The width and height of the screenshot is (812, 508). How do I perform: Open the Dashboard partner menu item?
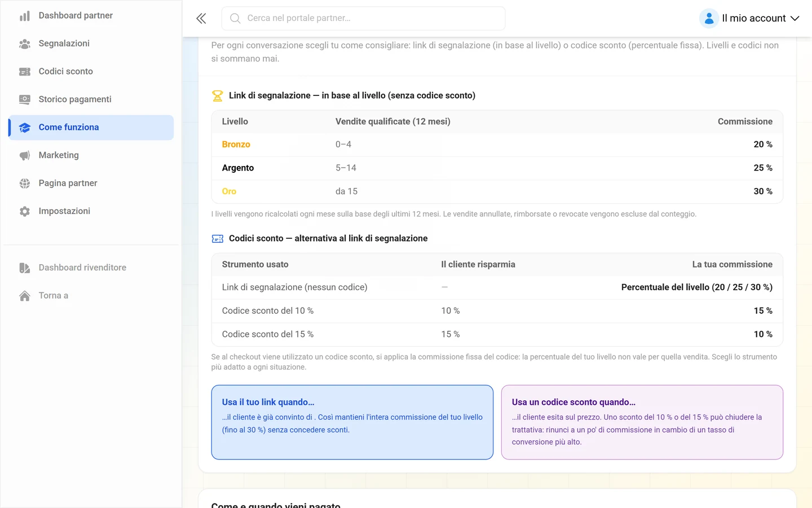pyautogui.click(x=91, y=16)
